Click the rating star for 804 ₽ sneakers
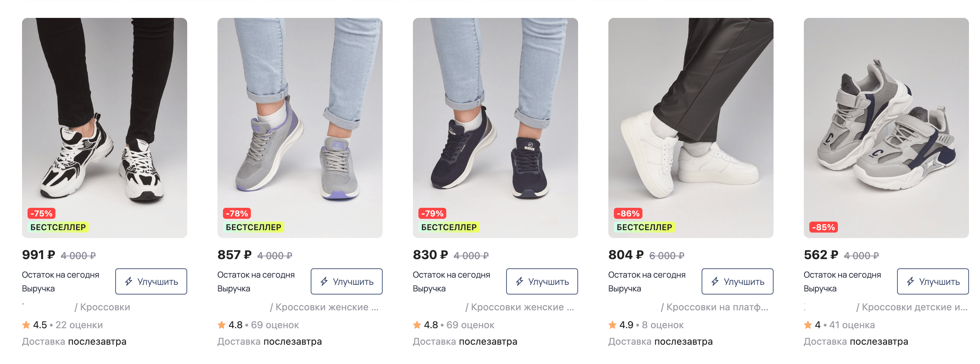 pyautogui.click(x=612, y=325)
